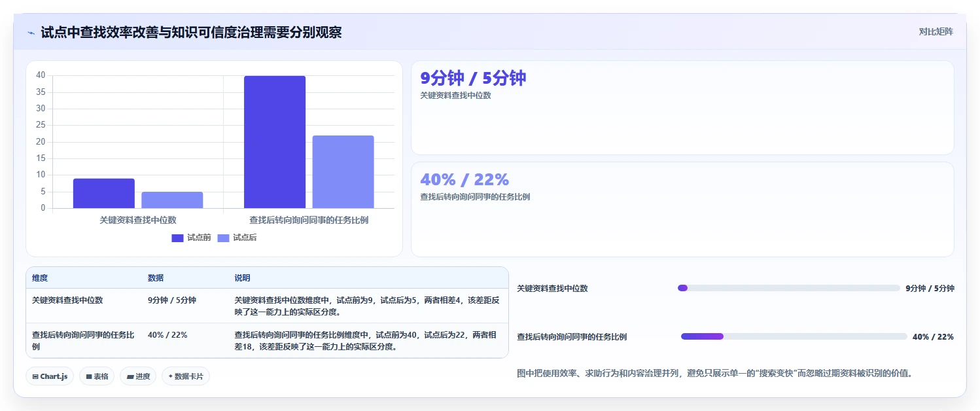Click the 关键资料查找中位数 progress row label
This screenshot has width=980, height=411.
(x=552, y=289)
